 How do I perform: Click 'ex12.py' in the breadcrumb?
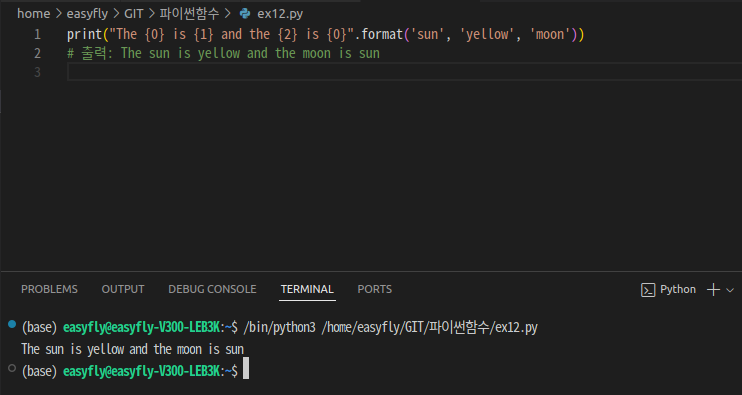(x=280, y=14)
